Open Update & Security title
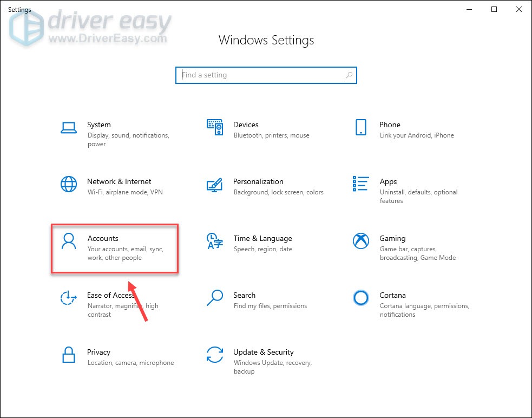The height and width of the screenshot is (418, 532). pos(263,352)
